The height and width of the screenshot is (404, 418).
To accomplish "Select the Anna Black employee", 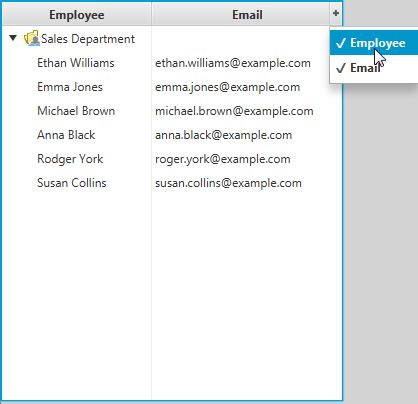I will (x=66, y=135).
